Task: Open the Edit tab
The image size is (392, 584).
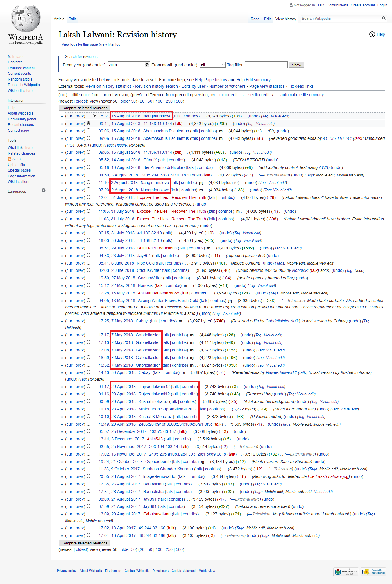Action: (267, 19)
